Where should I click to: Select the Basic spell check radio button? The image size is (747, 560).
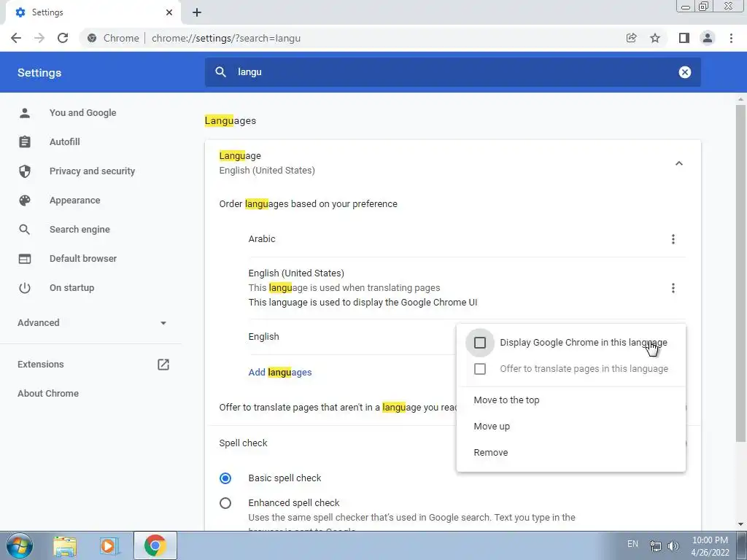(x=225, y=478)
